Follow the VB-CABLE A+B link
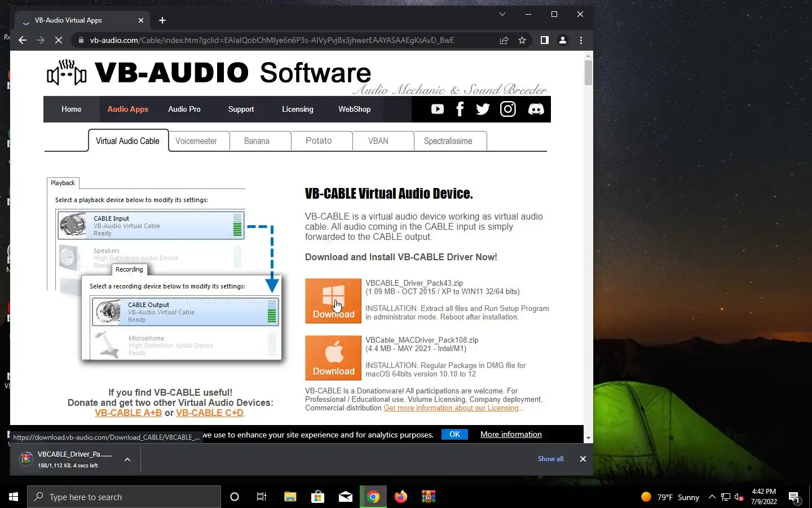The height and width of the screenshot is (508, 812). pos(128,413)
